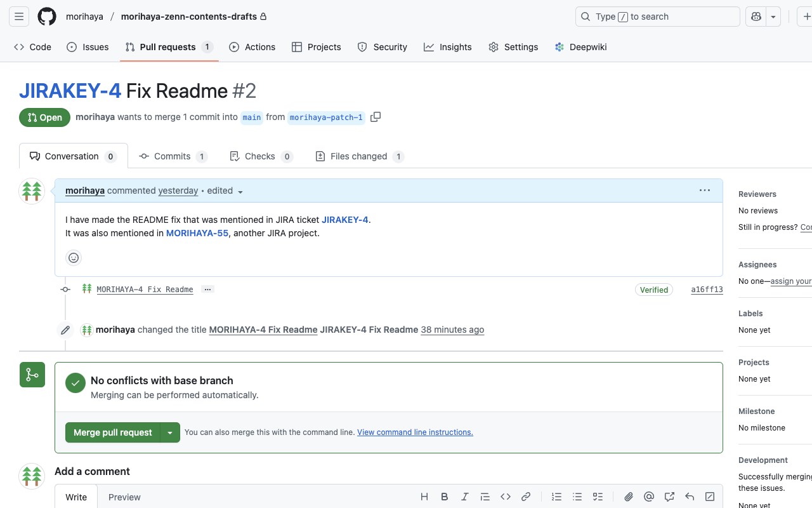Select the Commits tab
The width and height of the screenshot is (812, 508).
(173, 156)
